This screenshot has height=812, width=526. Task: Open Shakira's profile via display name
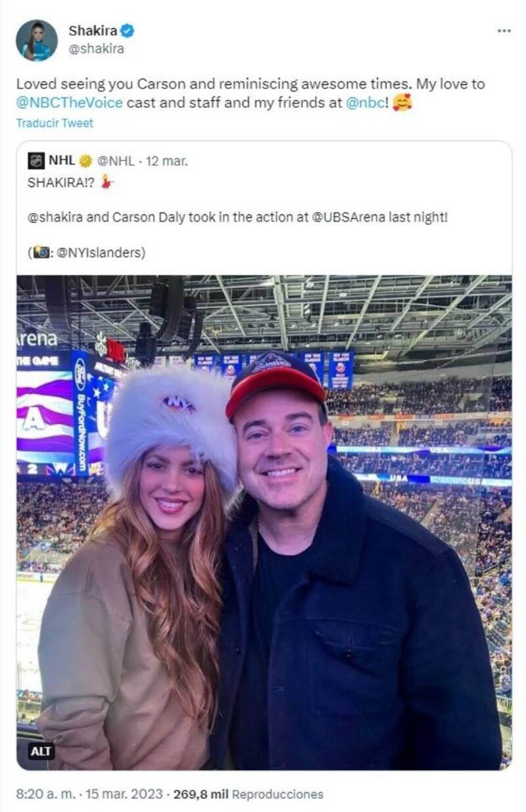pyautogui.click(x=93, y=30)
